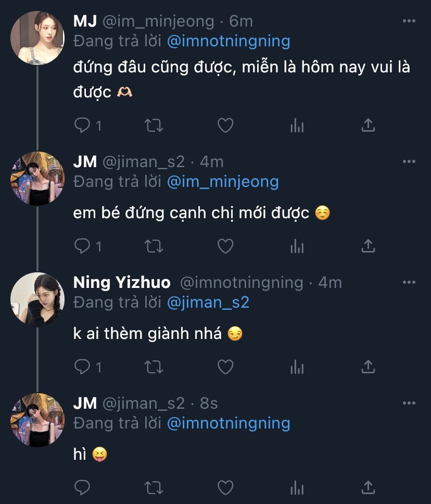Open Ning Yizhuo's profile picture

tap(37, 299)
